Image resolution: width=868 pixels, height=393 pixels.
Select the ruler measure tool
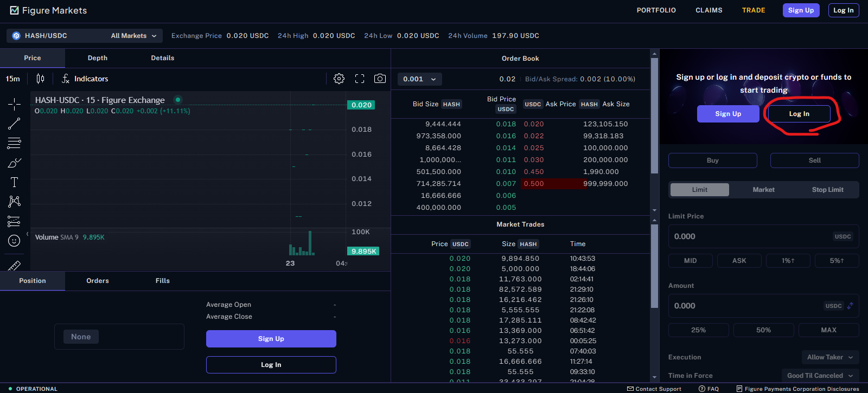coord(14,265)
